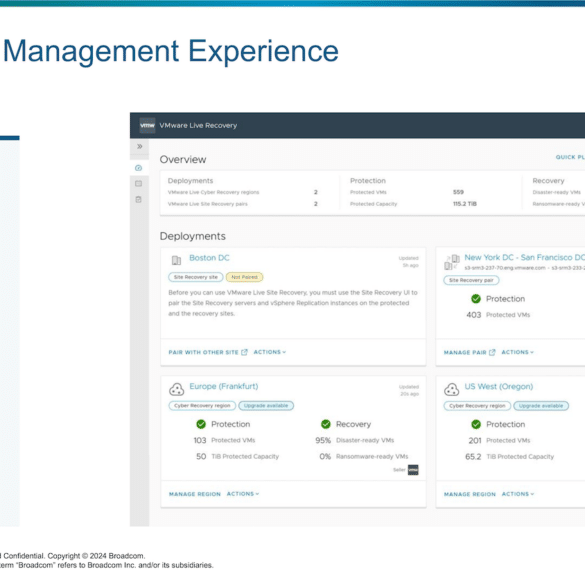Click Cyber Recovery region tag on US West card
Image resolution: width=585 pixels, height=585 pixels.
pyautogui.click(x=477, y=406)
